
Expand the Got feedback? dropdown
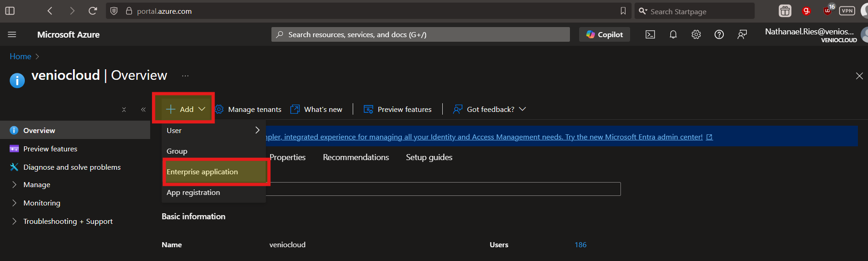click(490, 109)
